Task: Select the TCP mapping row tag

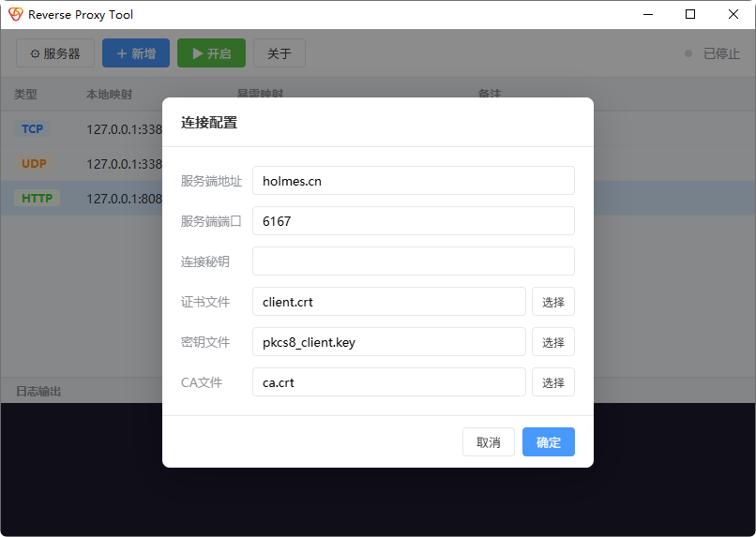Action: (32, 129)
